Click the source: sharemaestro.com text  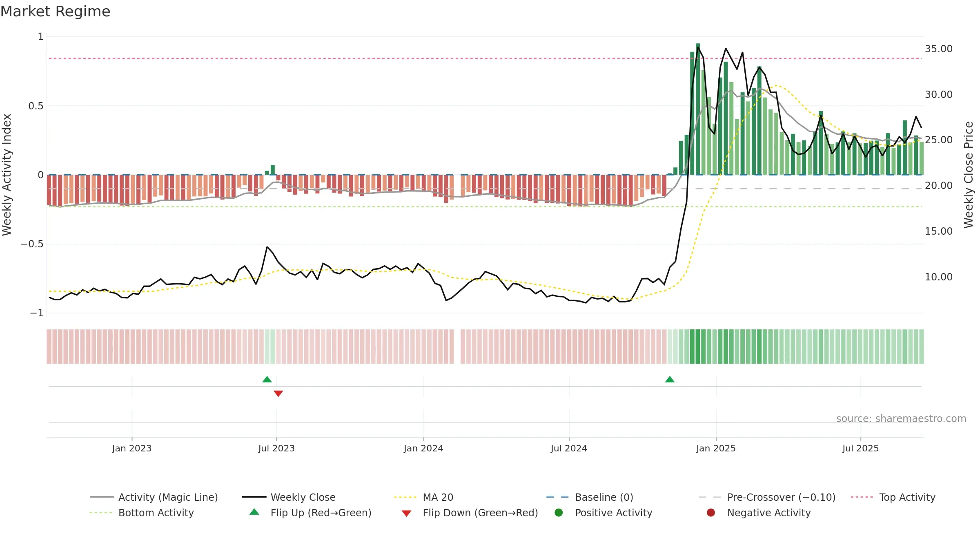point(901,418)
